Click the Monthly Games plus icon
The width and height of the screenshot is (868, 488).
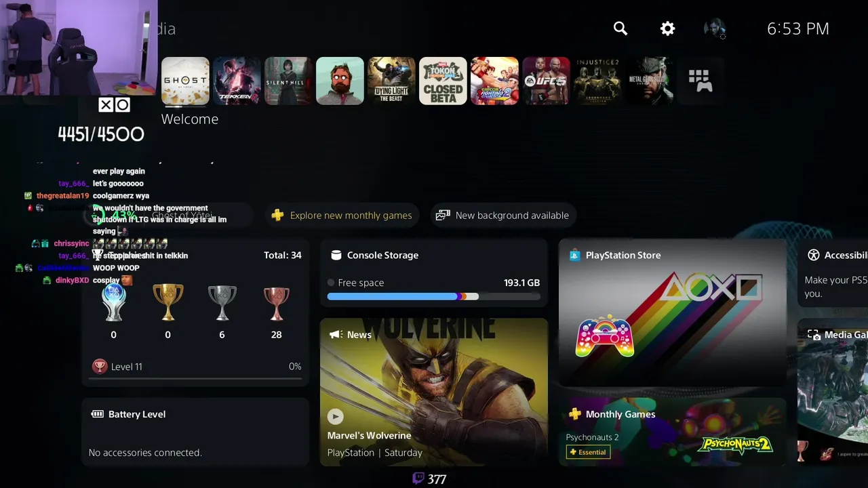[x=575, y=414]
